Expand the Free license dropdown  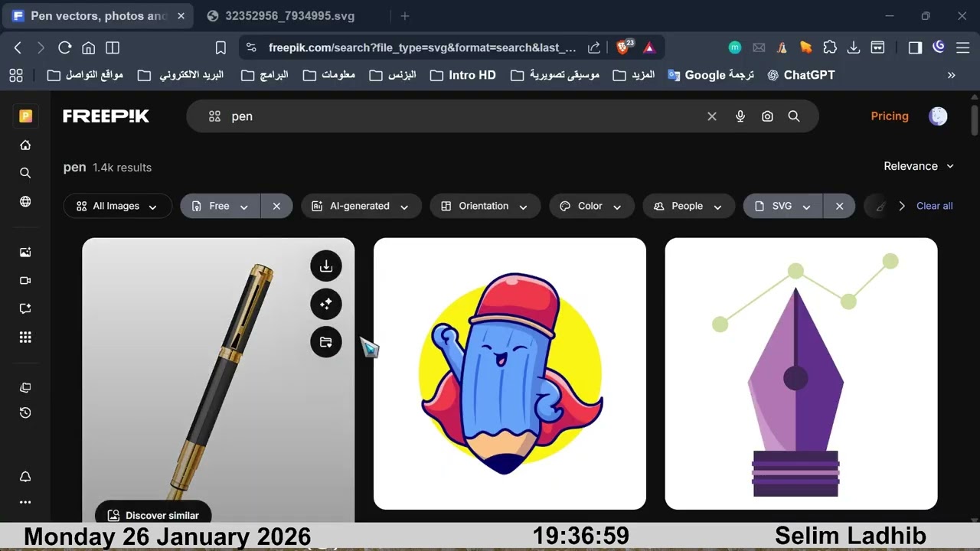point(220,206)
